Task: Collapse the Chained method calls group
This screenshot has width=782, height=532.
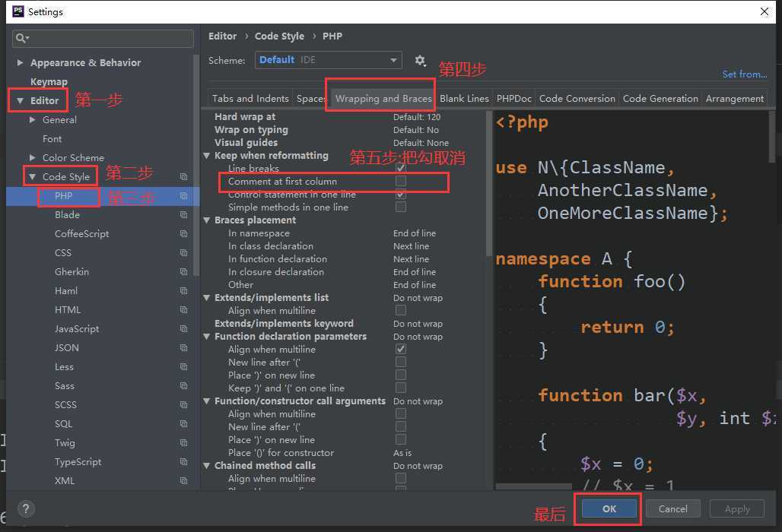Action: (206, 466)
